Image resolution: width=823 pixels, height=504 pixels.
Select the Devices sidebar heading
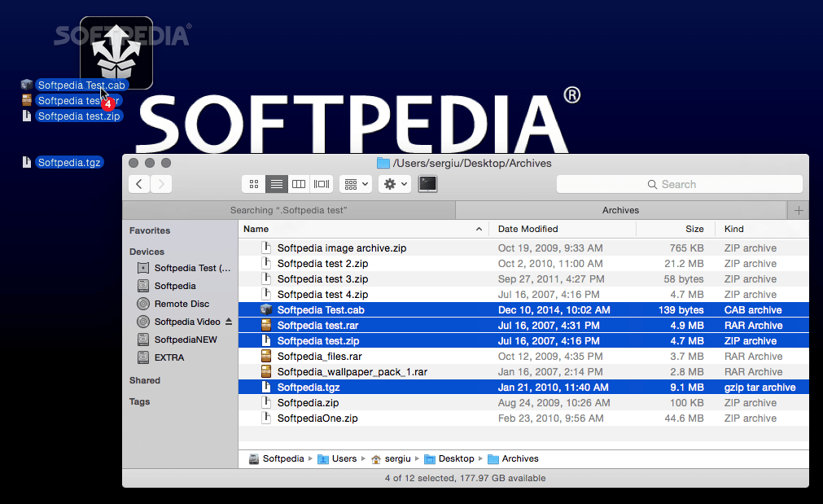click(147, 252)
